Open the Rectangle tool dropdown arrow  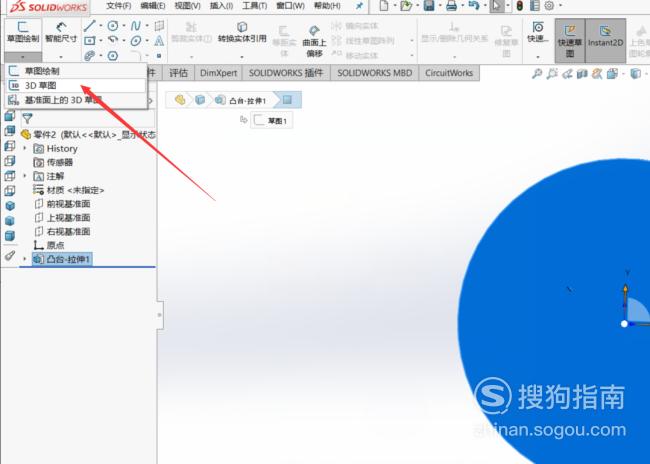pos(101,41)
